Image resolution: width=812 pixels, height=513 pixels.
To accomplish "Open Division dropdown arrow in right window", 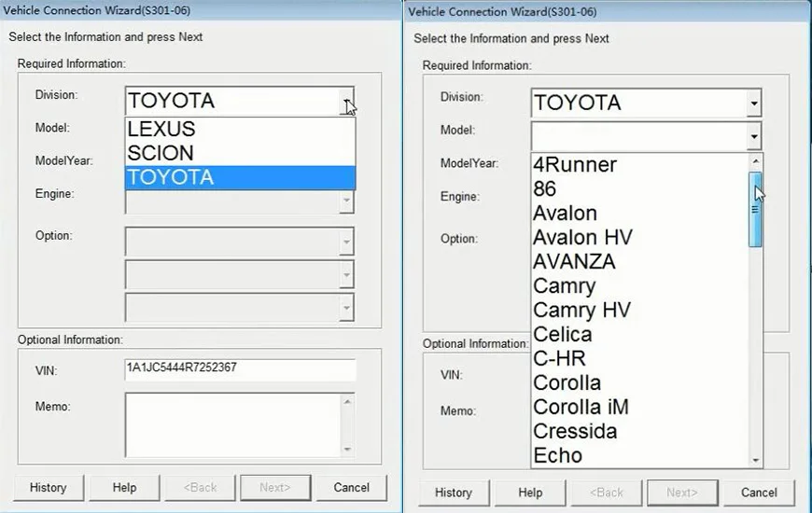I will [x=754, y=104].
